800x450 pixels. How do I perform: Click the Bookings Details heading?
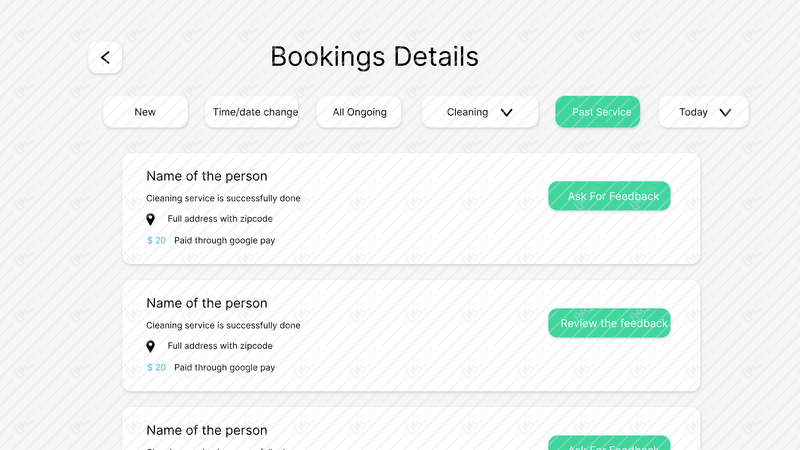point(374,57)
